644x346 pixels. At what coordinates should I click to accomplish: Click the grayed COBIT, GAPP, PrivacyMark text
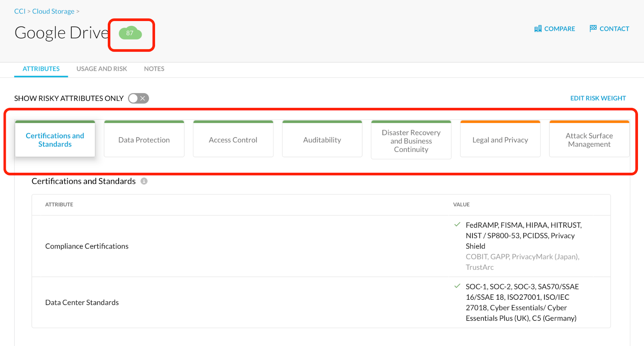click(522, 262)
